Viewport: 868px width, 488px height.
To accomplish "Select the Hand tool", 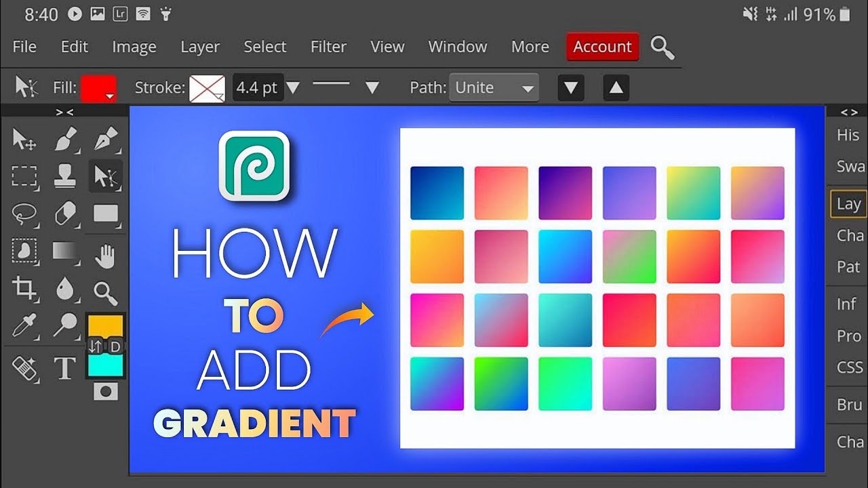I will pyautogui.click(x=106, y=256).
